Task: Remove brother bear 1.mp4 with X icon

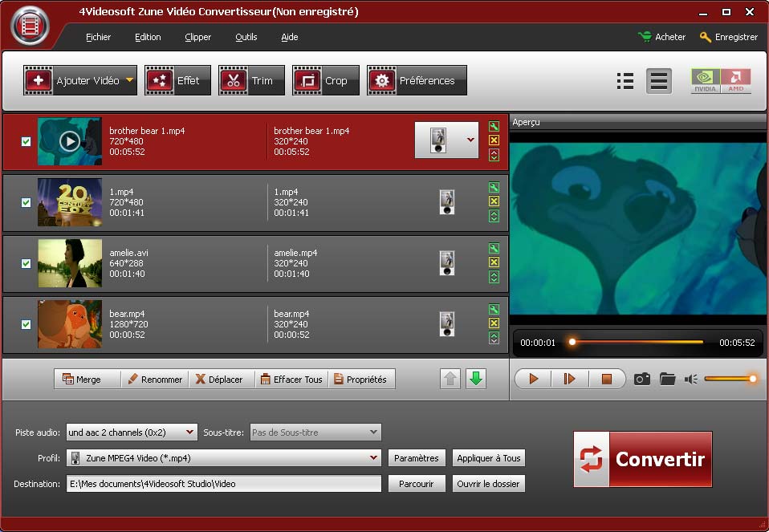Action: tap(494, 140)
